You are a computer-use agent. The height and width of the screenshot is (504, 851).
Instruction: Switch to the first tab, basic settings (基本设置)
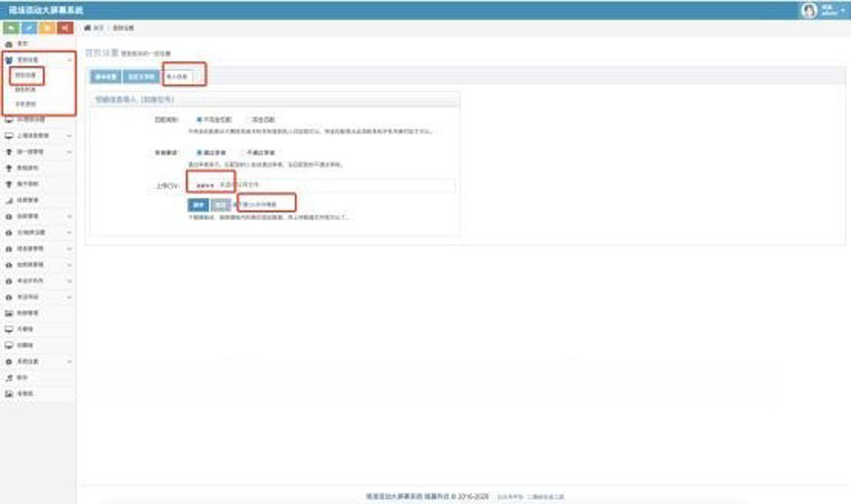[104, 77]
